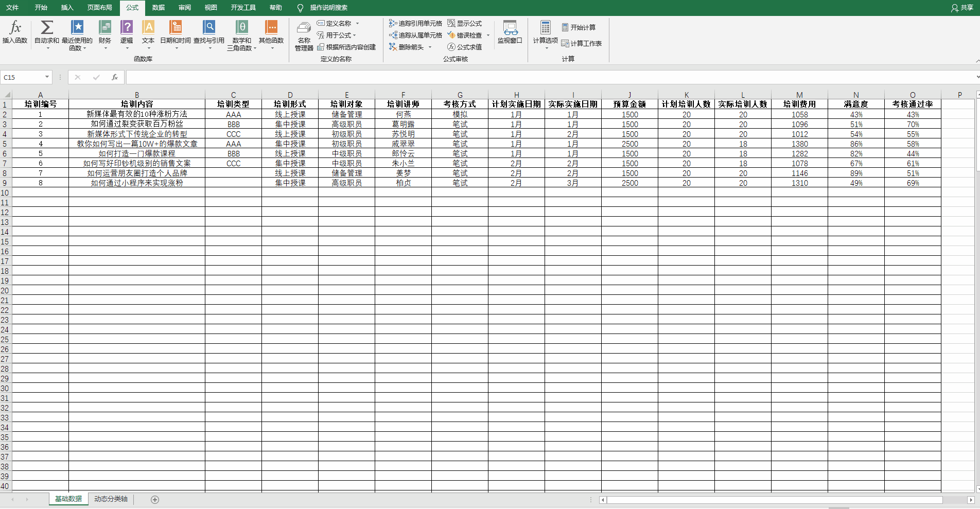
Task: Click the 培训内容 header cell
Action: point(137,104)
